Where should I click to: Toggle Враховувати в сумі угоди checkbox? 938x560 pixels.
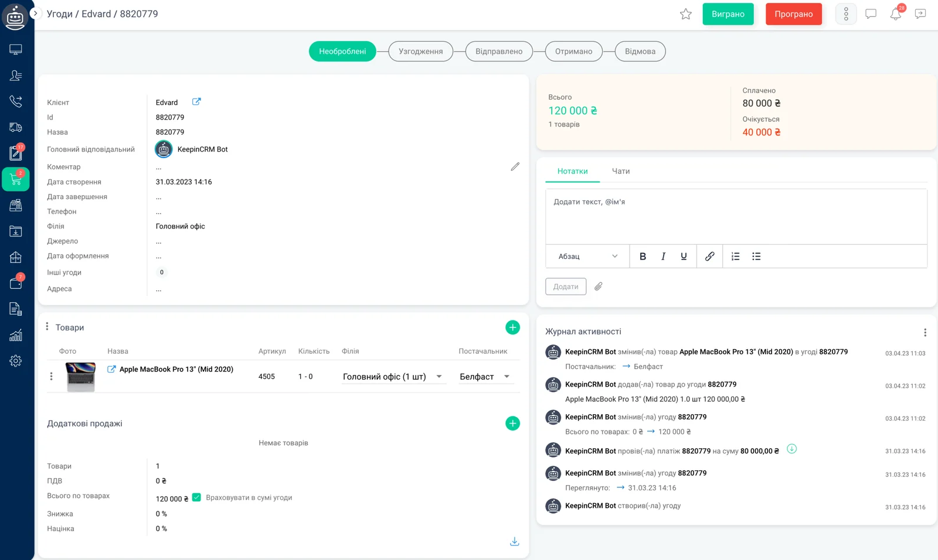pos(197,497)
